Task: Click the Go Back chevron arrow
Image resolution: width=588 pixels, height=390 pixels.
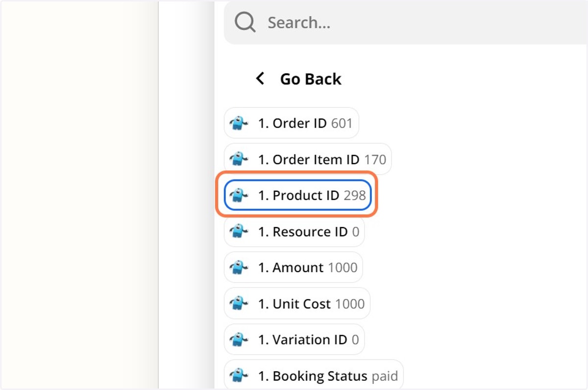Action: [260, 78]
